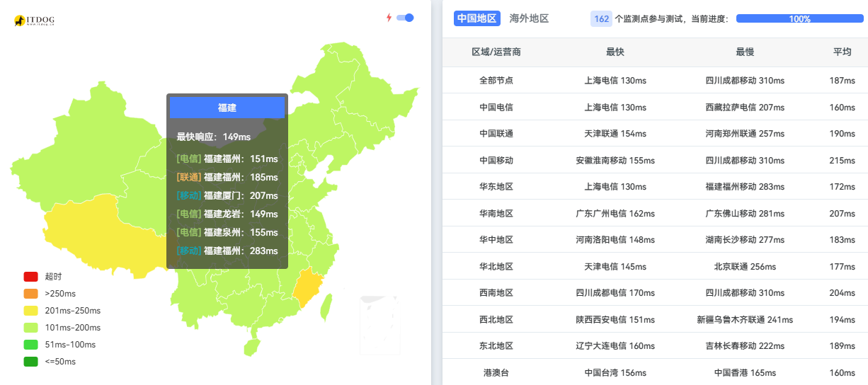Image resolution: width=868 pixels, height=385 pixels.
Task: Click the red 超时 legend swatch
Action: 30,277
